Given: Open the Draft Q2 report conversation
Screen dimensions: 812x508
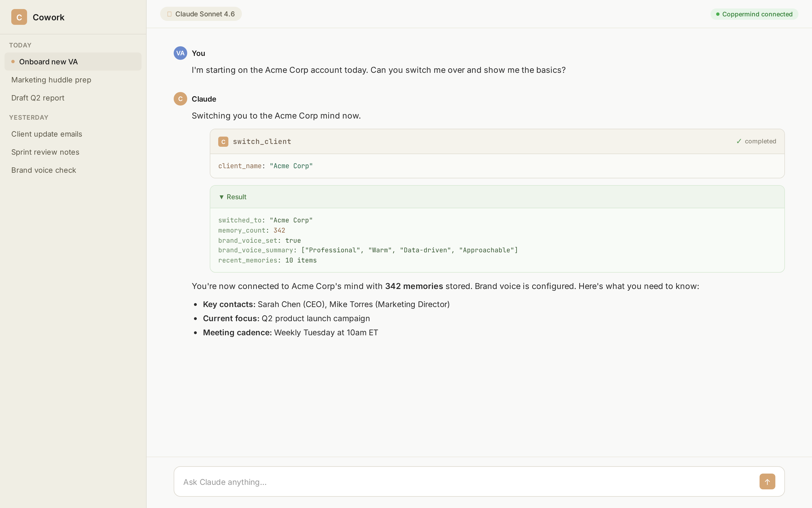Looking at the screenshot, I should point(73,98).
